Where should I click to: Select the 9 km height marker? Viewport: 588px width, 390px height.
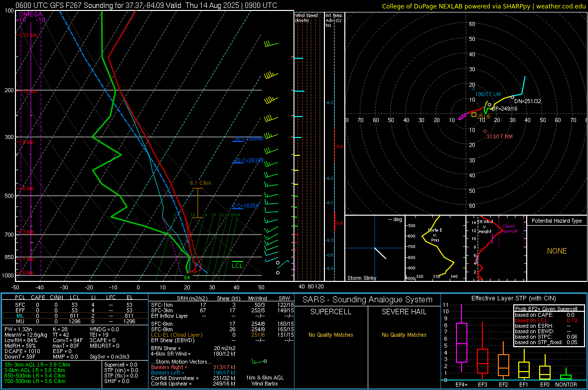[28, 142]
